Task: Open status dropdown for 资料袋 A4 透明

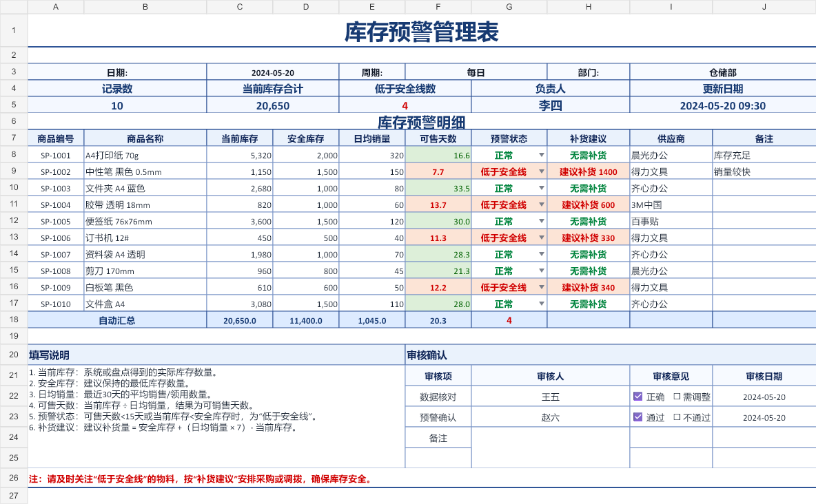Action: click(541, 254)
